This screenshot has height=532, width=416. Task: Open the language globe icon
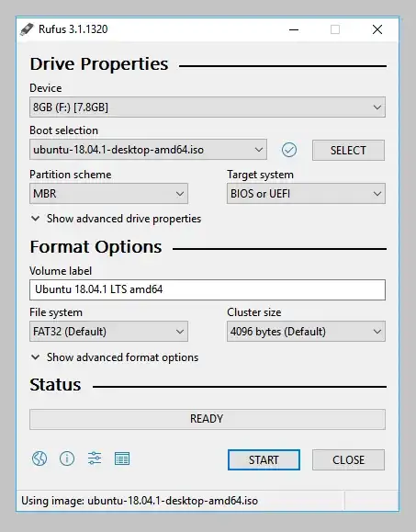click(x=39, y=458)
